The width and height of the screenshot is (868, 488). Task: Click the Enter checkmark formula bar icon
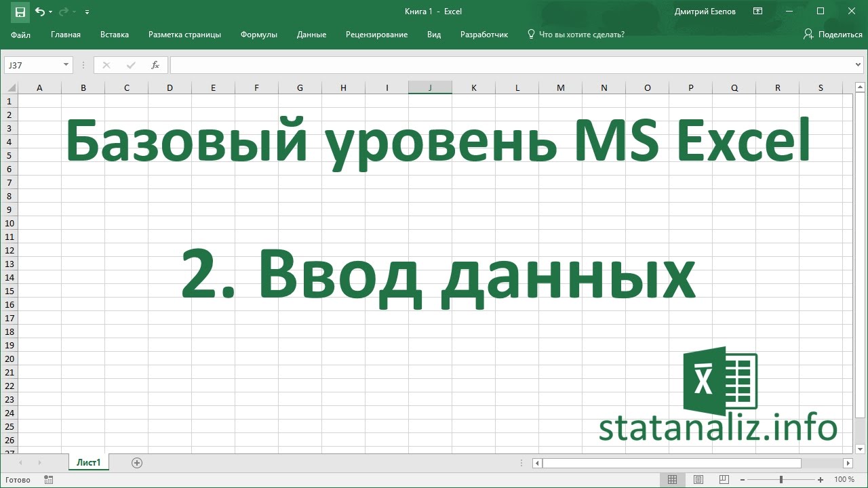(131, 65)
